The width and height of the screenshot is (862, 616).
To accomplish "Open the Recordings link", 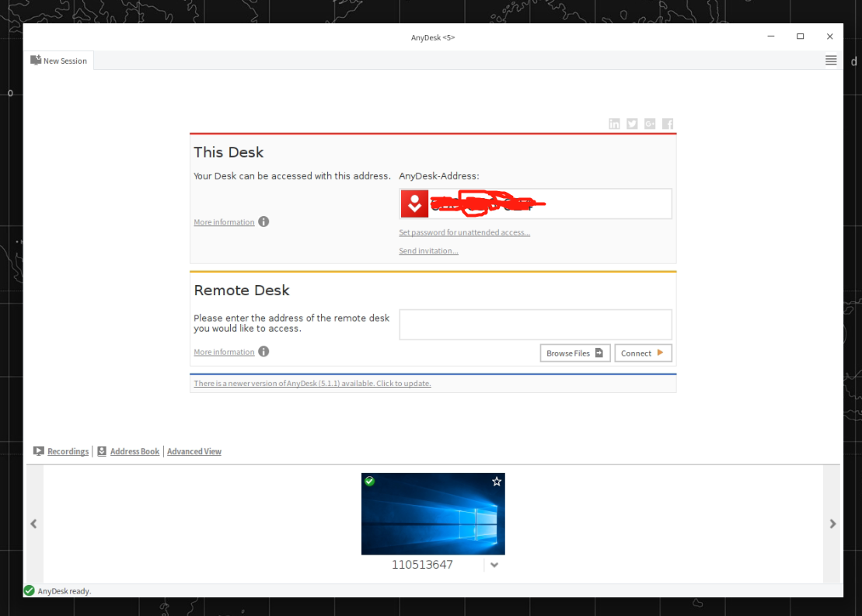I will pos(68,451).
